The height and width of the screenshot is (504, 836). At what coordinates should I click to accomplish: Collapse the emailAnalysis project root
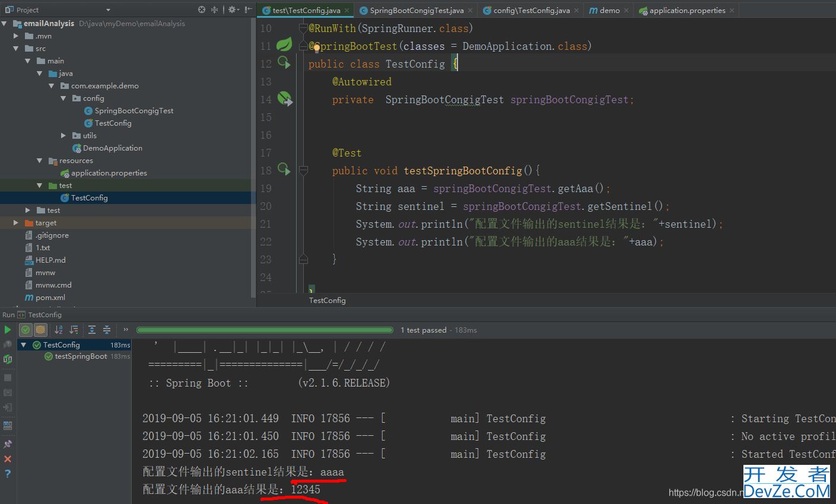(x=4, y=24)
